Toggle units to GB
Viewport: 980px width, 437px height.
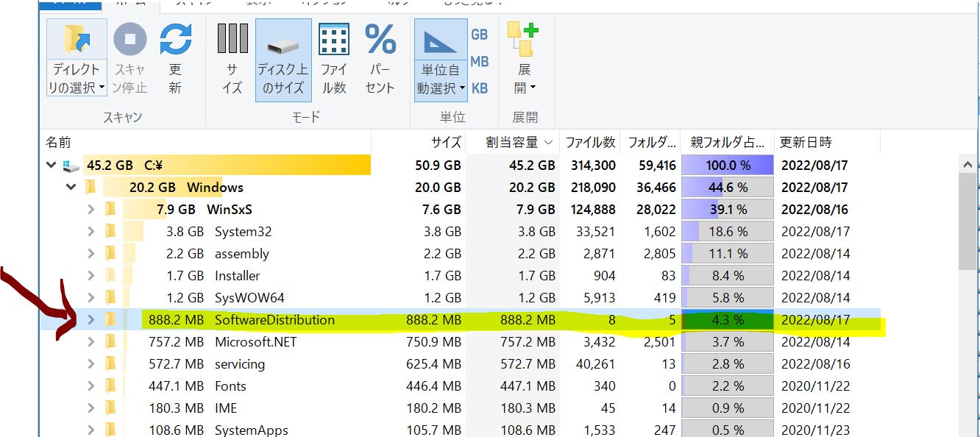(479, 35)
